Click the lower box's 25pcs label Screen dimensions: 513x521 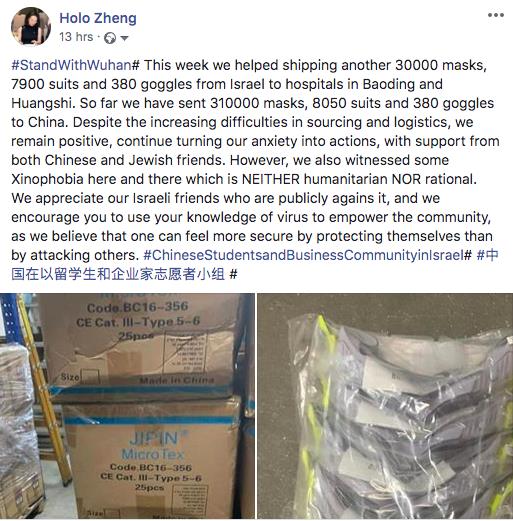click(x=149, y=487)
